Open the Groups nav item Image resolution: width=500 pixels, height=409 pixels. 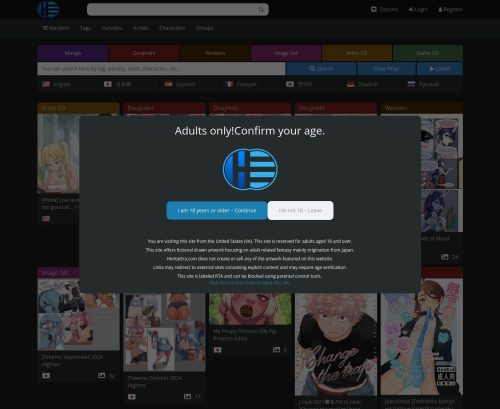coord(204,28)
